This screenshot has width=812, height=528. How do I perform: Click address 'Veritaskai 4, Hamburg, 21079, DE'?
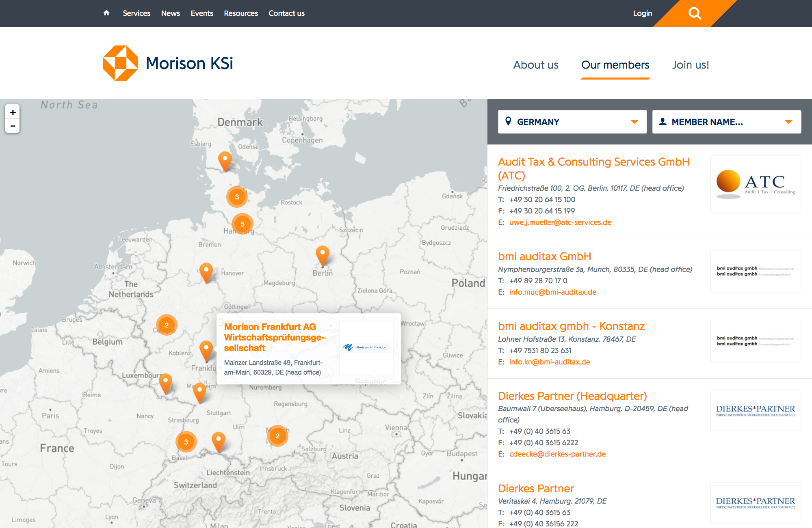(x=552, y=501)
